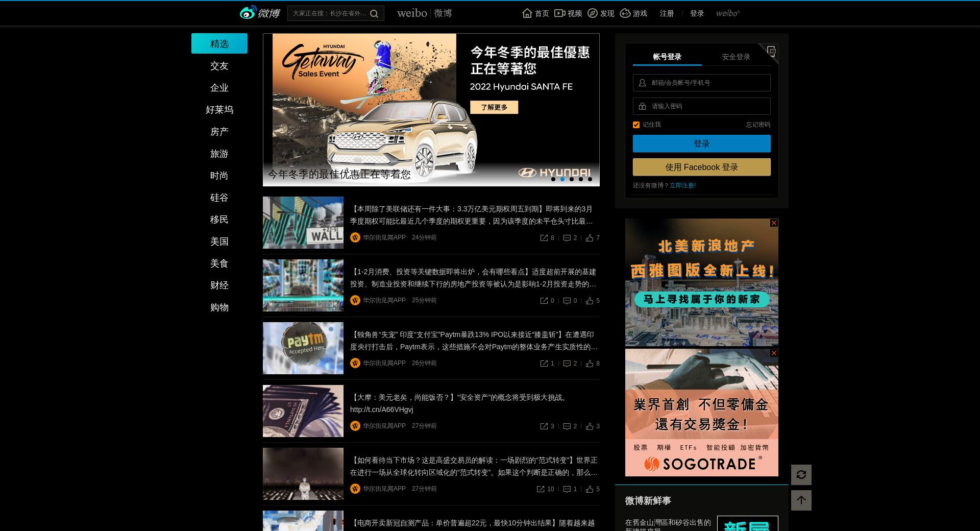Close the SOGOTRADE ad
This screenshot has height=531, width=980.
[x=774, y=353]
